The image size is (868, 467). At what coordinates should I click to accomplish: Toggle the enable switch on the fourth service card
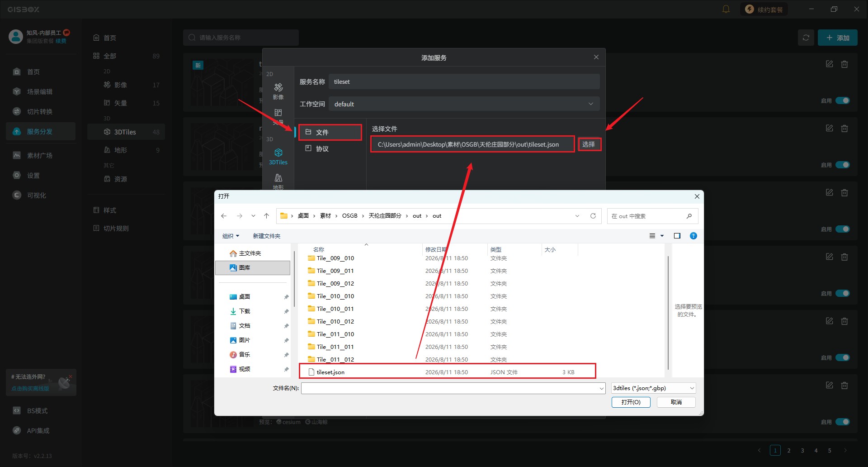tap(843, 293)
